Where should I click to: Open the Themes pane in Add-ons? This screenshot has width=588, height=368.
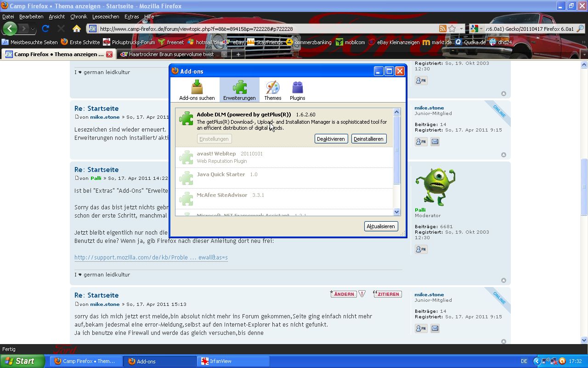(272, 90)
